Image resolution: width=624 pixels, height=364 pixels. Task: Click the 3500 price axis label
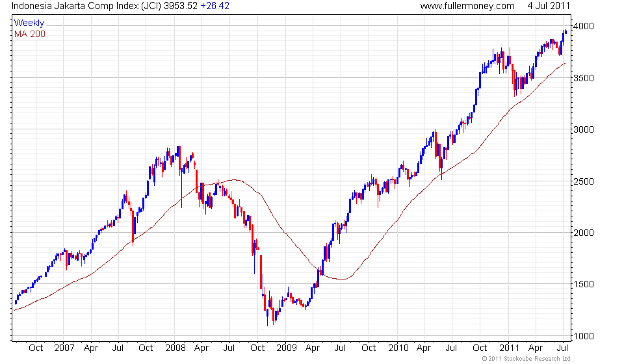584,78
